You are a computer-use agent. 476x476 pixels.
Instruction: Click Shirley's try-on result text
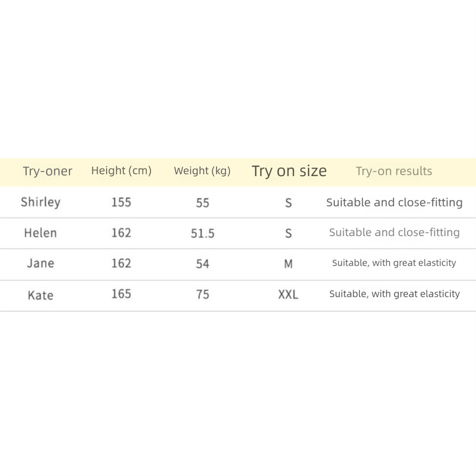pyautogui.click(x=394, y=202)
